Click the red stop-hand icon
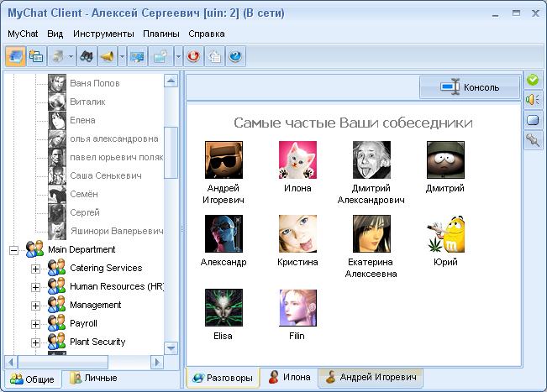 point(193,56)
